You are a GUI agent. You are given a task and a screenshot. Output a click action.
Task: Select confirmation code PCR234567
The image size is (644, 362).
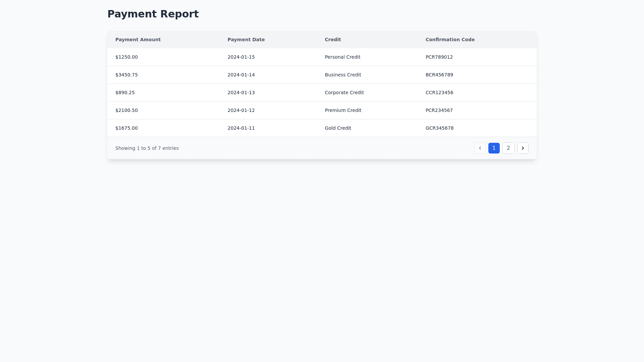pos(439,110)
